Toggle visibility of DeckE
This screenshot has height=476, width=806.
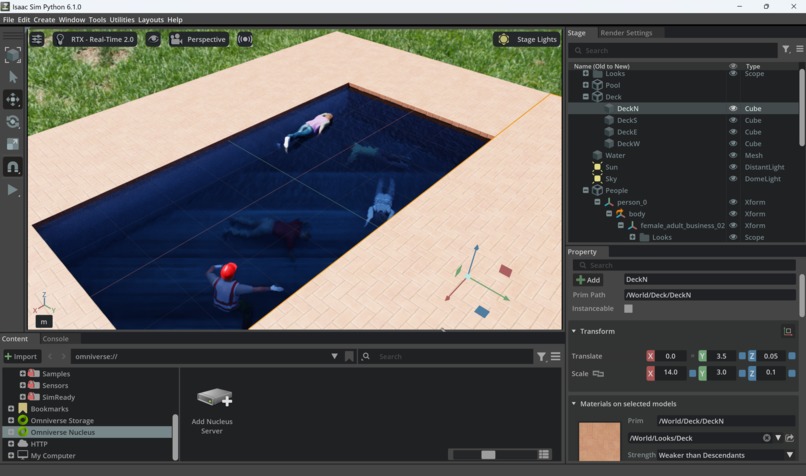point(733,132)
